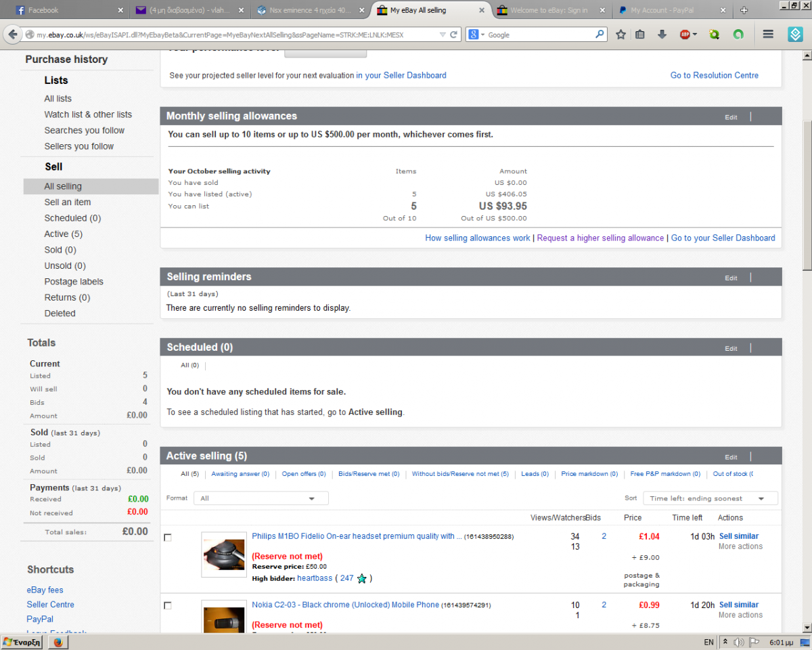This screenshot has width=812, height=650.
Task: Open Philips M1BO Fidelio listing title
Action: point(357,536)
